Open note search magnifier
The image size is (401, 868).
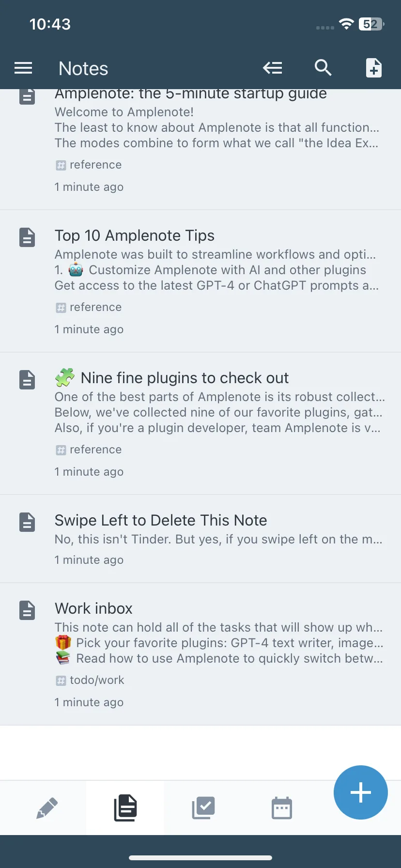[x=323, y=68]
